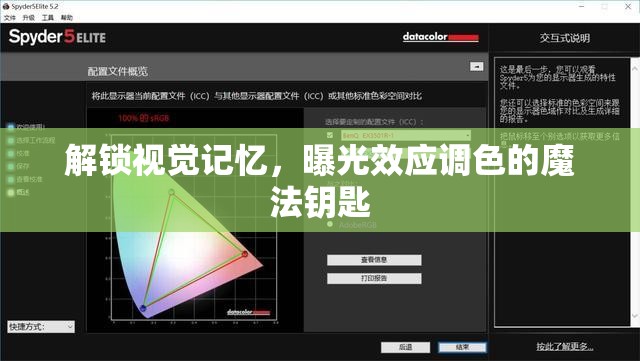This screenshot has height=361, width=640.
Task: Click the help panel scrollbar up arrow
Action: click(635, 68)
